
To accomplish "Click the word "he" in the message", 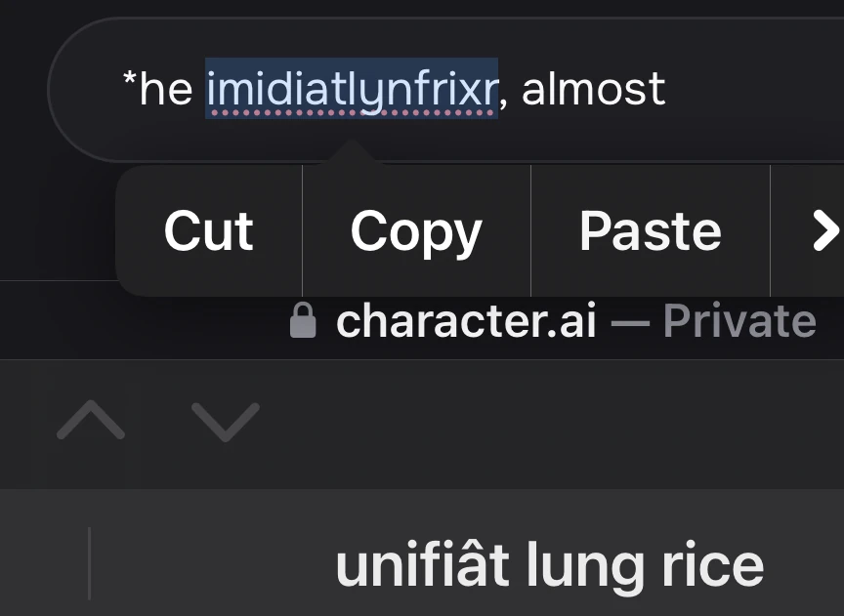I will [x=166, y=90].
